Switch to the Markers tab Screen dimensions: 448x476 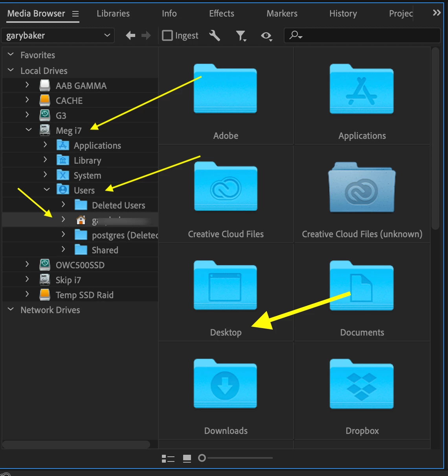282,13
